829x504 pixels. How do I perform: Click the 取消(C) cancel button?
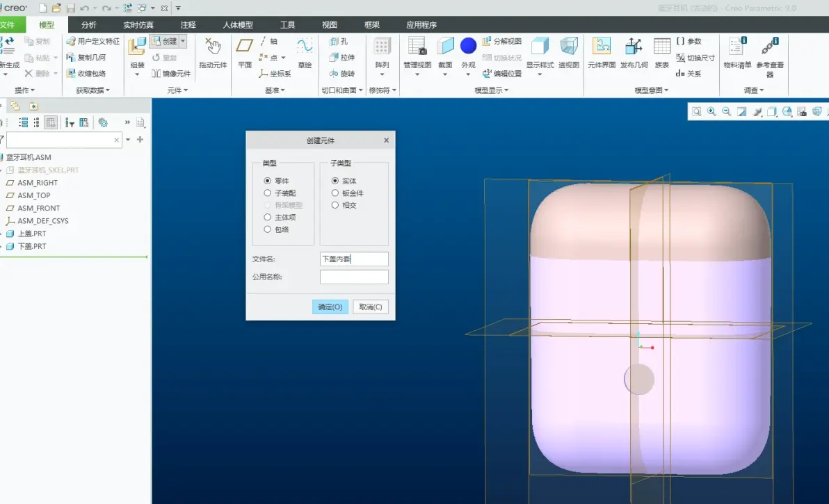coord(371,307)
